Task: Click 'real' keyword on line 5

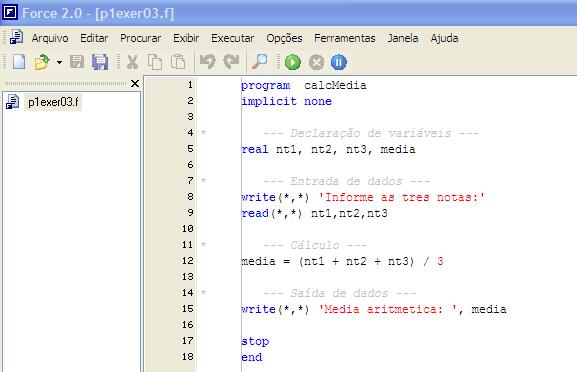Action: pyautogui.click(x=255, y=149)
